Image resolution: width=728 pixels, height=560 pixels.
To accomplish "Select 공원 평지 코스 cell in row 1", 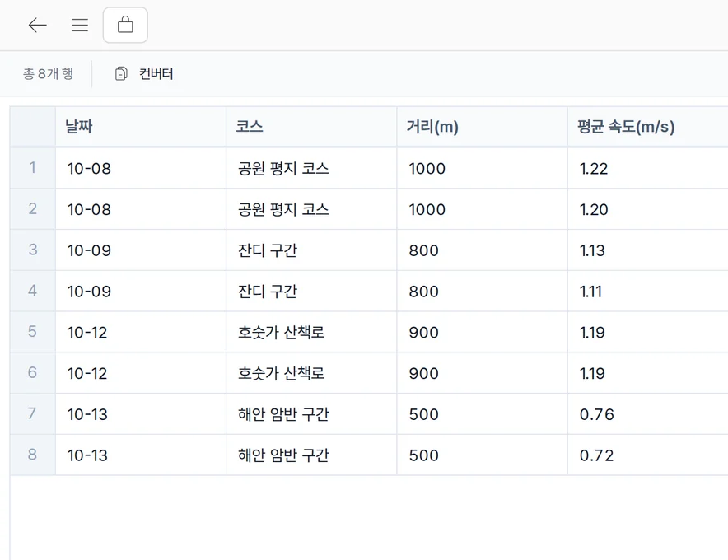I will [x=311, y=168].
